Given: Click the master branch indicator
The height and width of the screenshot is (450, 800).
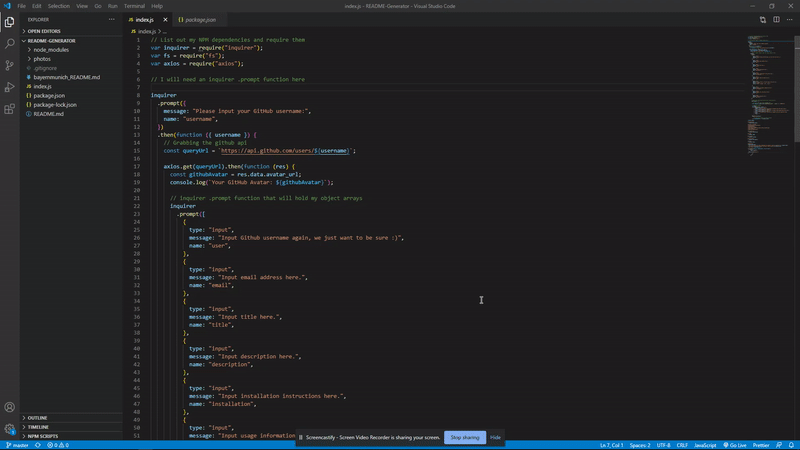Looking at the screenshot, I should [x=17, y=445].
